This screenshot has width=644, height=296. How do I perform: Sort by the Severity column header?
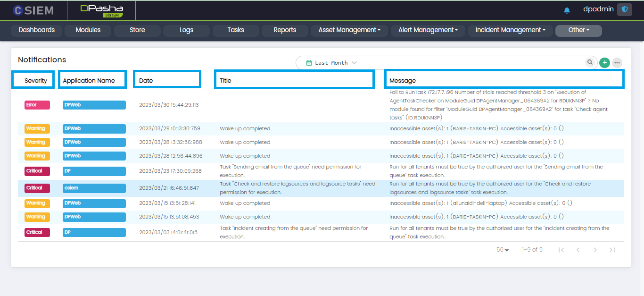click(x=35, y=80)
